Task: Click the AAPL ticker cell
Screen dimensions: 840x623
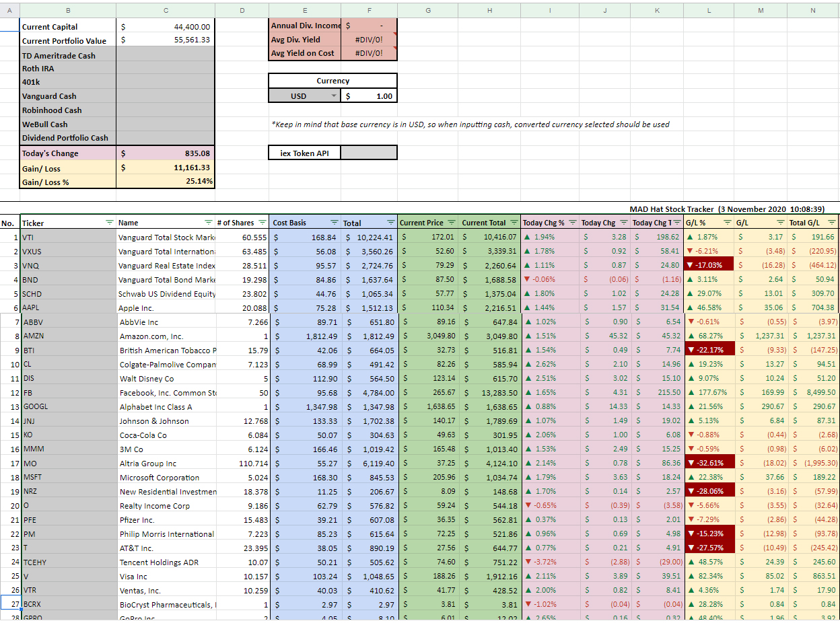Action: point(68,307)
